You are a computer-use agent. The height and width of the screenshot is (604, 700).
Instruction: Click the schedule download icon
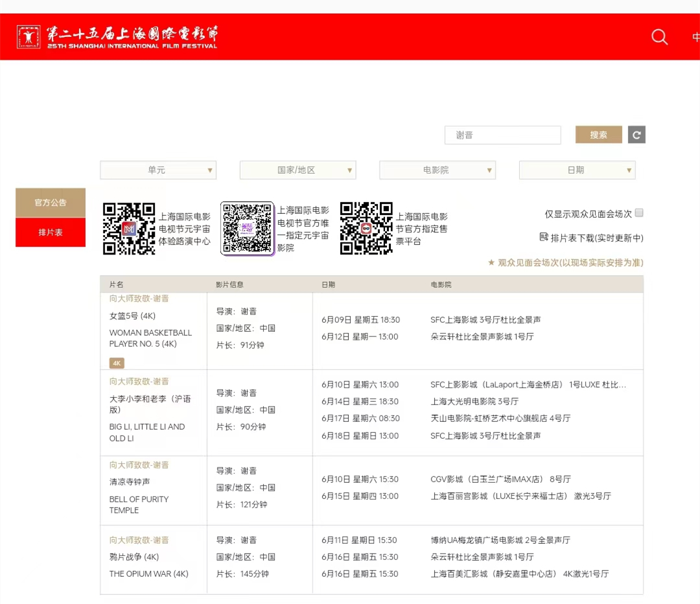click(x=544, y=237)
